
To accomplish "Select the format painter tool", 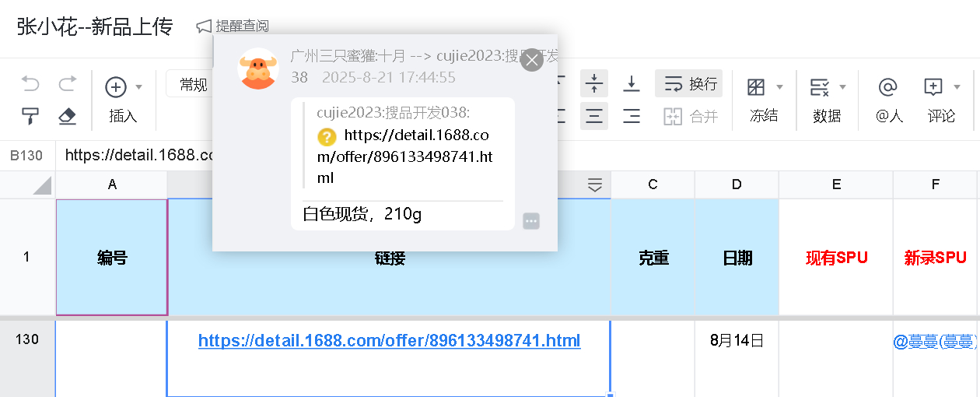I will (30, 116).
